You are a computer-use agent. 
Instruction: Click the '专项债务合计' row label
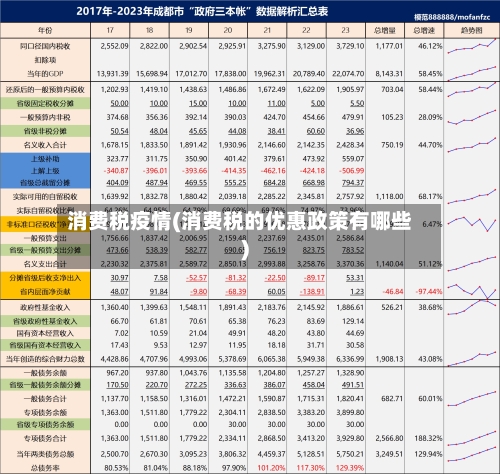point(45,438)
